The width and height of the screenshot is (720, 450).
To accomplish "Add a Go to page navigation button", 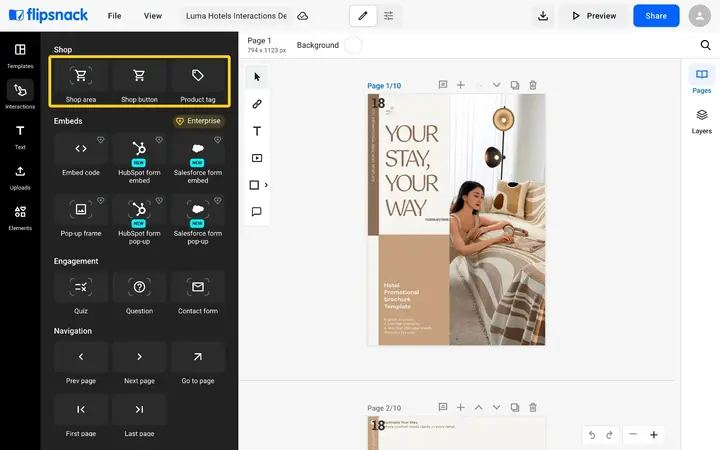I will tap(198, 363).
